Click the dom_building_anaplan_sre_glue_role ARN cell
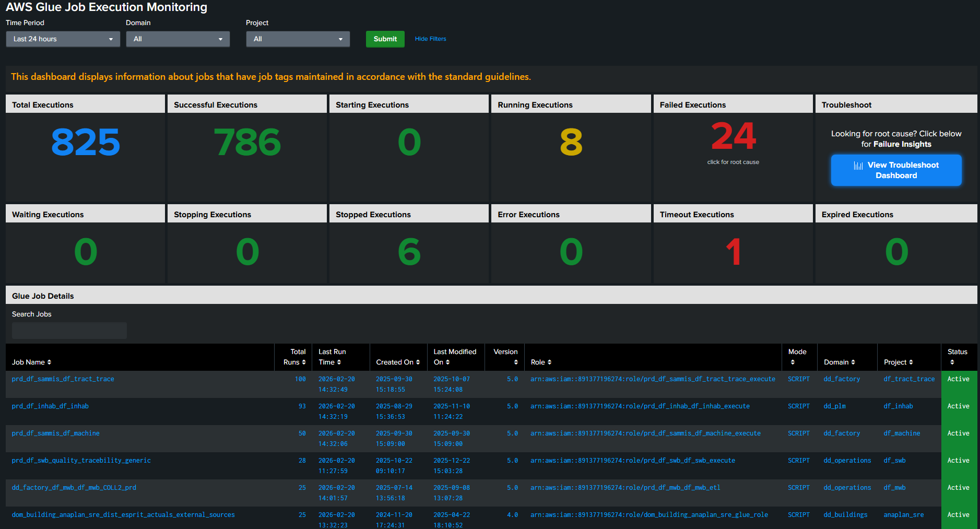Image resolution: width=980 pixels, height=529 pixels. point(649,515)
